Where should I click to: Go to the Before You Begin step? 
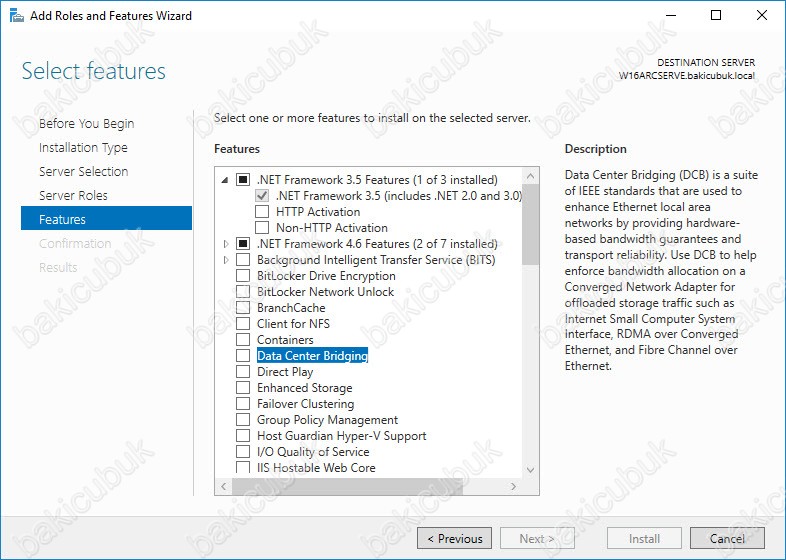click(x=86, y=123)
